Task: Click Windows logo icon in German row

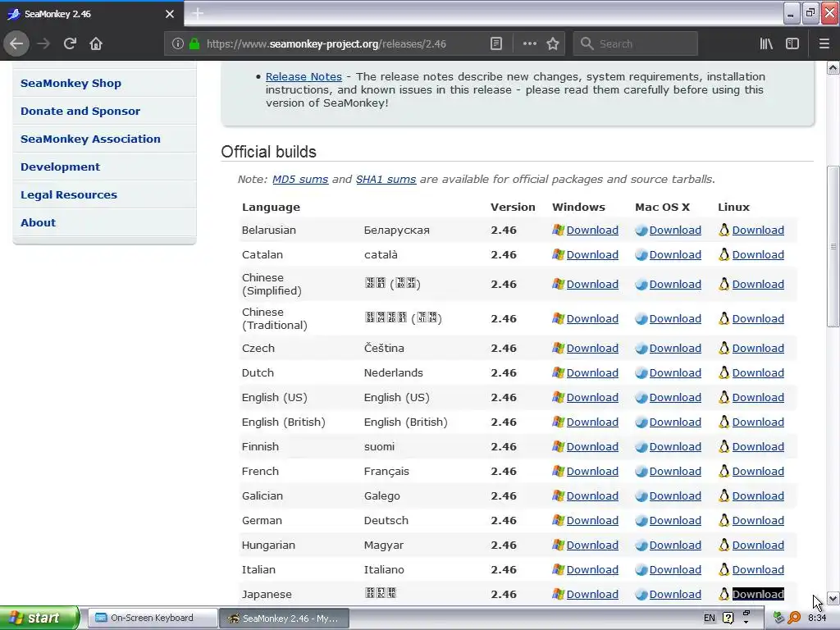Action: 558,520
